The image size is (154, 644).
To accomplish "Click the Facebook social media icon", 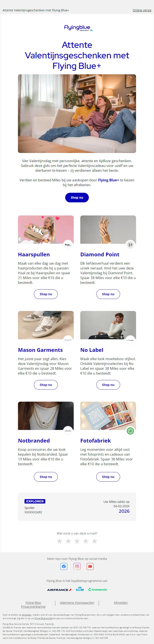I will point(64,566).
